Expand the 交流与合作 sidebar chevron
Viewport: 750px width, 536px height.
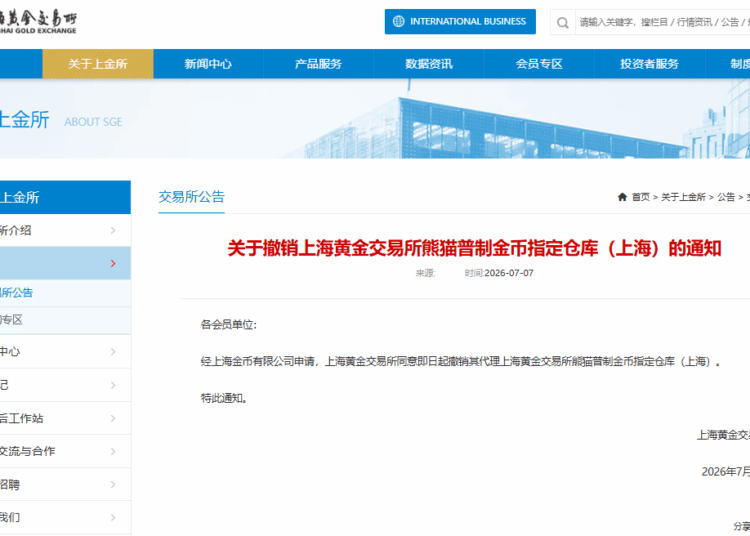click(113, 451)
